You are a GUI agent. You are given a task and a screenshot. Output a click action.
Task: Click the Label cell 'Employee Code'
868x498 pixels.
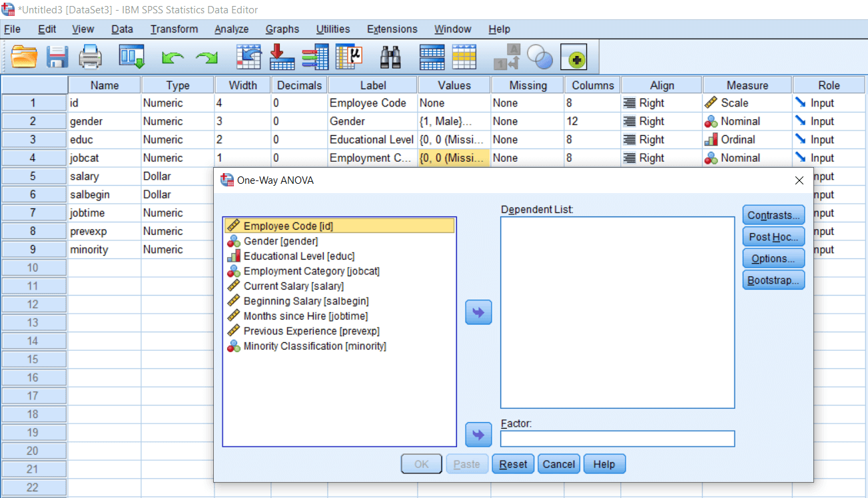pos(372,103)
